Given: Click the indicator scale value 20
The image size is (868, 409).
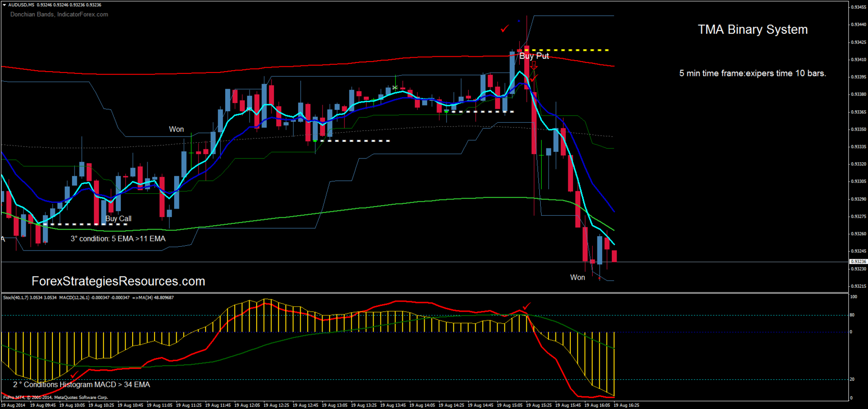Looking at the screenshot, I should [x=852, y=379].
